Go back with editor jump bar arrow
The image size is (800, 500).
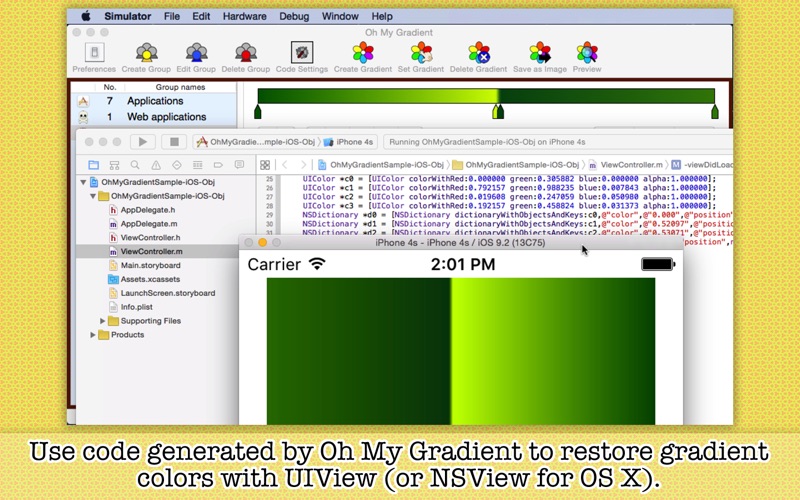285,165
